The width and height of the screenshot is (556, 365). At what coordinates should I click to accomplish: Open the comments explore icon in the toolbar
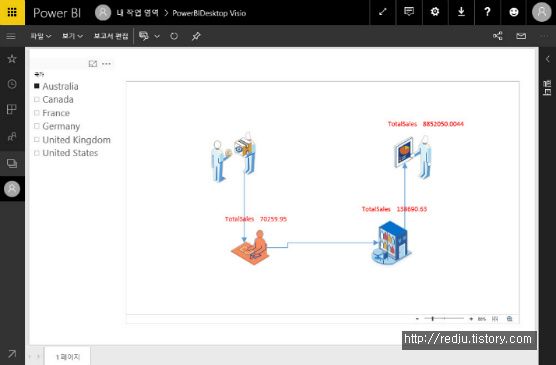click(144, 36)
